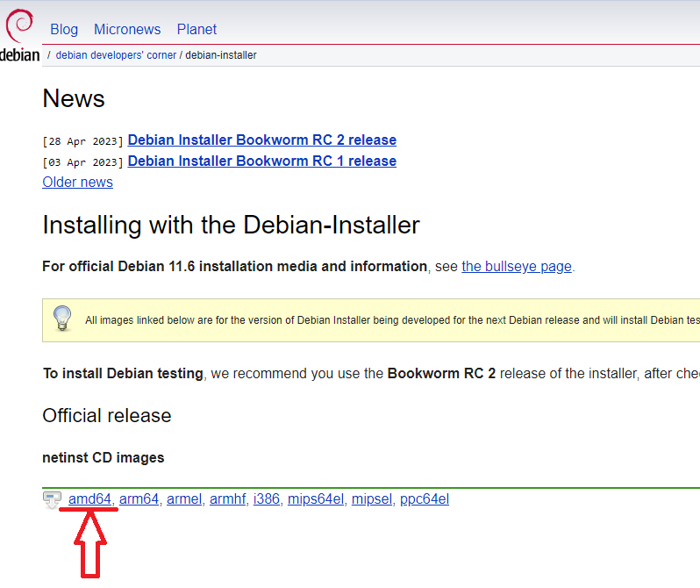700x588 pixels.
Task: Download the armhf netinst image
Action: [228, 499]
